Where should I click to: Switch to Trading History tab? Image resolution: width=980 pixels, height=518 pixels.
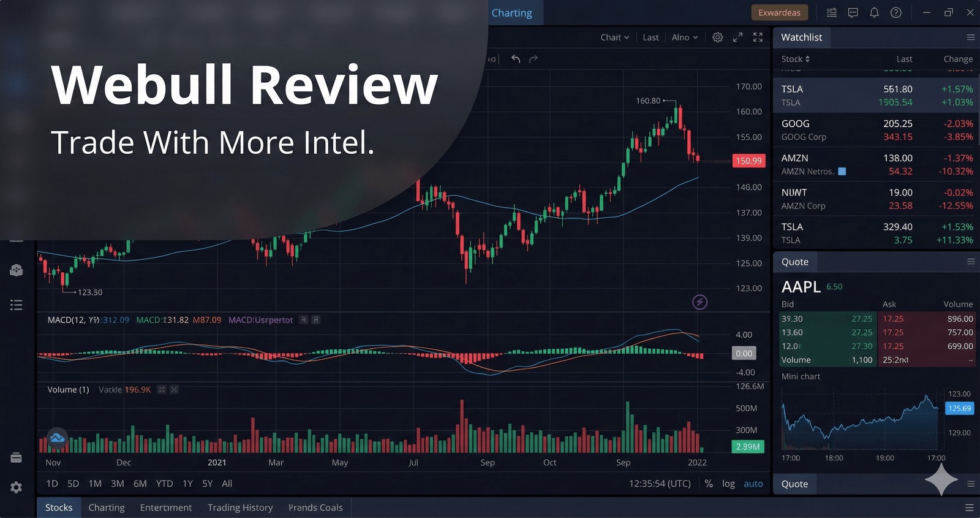click(x=240, y=508)
